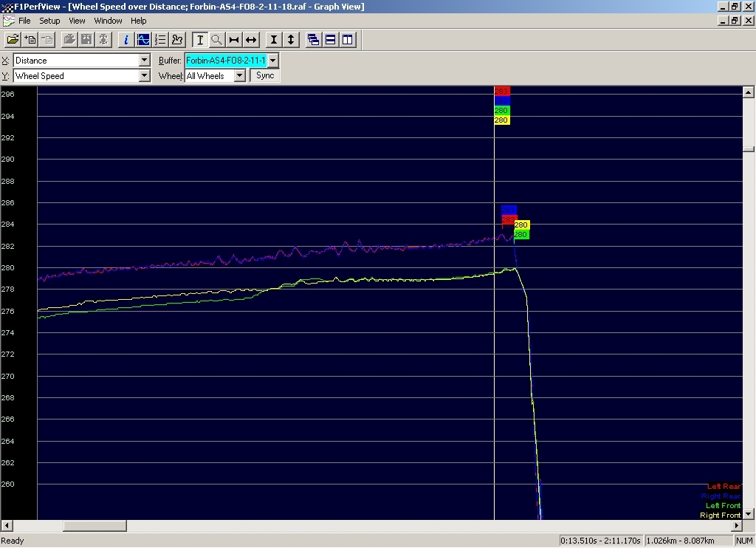Click the highlighted Forbin-AS4-F08 buffer field
Viewport: 756px width, 548px height.
pos(226,61)
